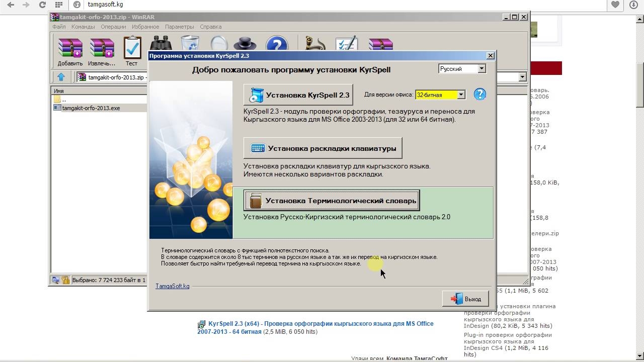Click Установка раскладки клавиатуры button
Screen dimensions: 644x362
click(x=323, y=148)
